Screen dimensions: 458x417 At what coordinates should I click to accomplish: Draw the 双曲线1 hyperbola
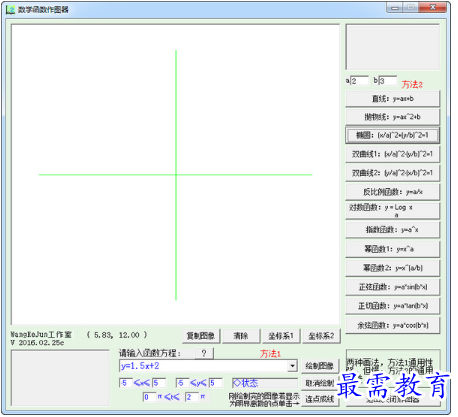point(392,154)
